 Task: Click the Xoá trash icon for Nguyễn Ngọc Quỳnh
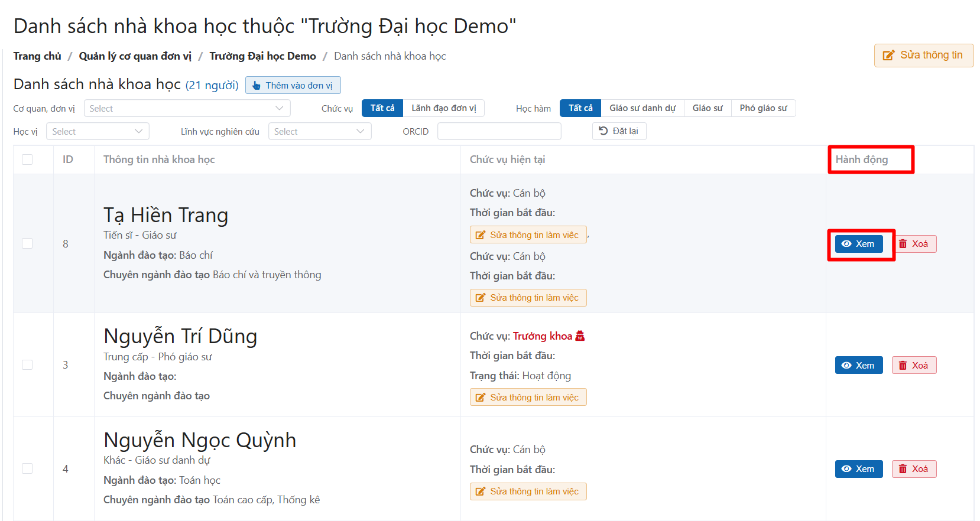click(903, 469)
